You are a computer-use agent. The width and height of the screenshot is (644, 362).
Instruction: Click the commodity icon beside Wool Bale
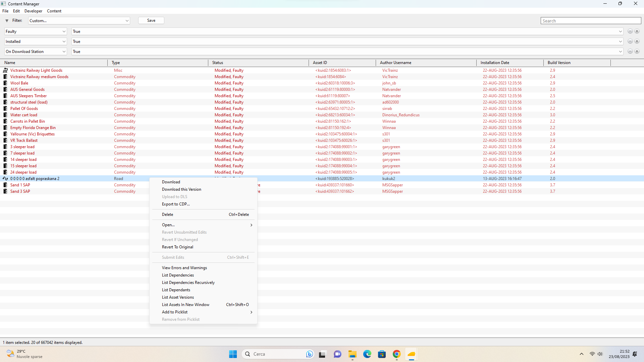[x=5, y=83]
